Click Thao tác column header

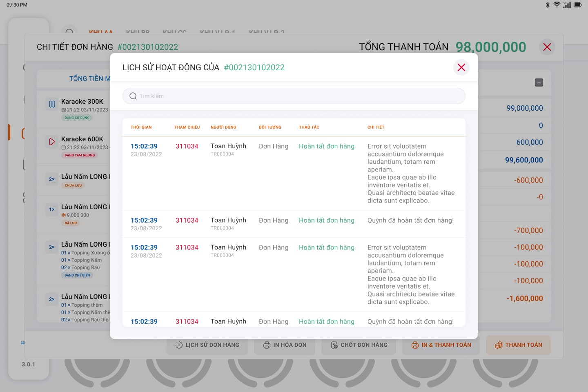[309, 127]
